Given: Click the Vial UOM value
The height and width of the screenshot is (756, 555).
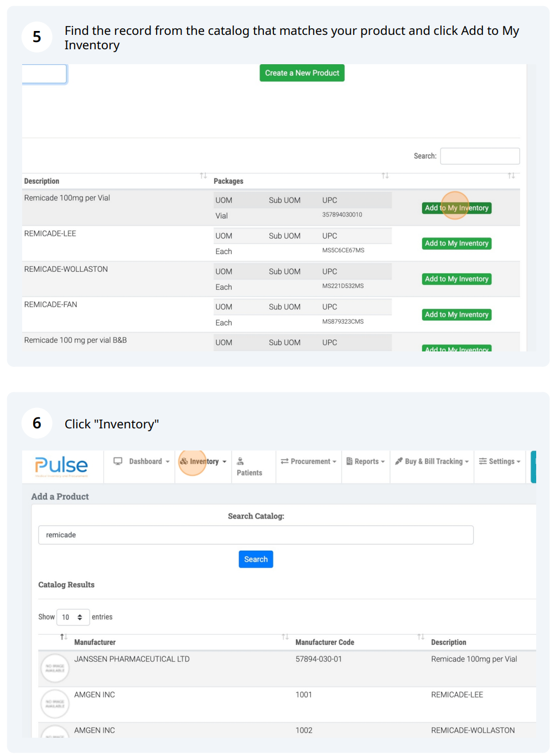Looking at the screenshot, I should tap(222, 216).
